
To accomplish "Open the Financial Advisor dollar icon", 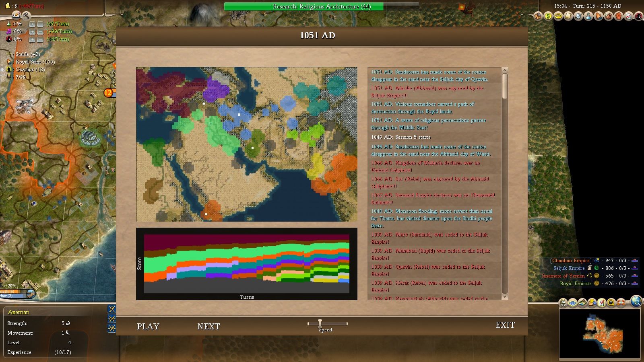I will point(548,16).
